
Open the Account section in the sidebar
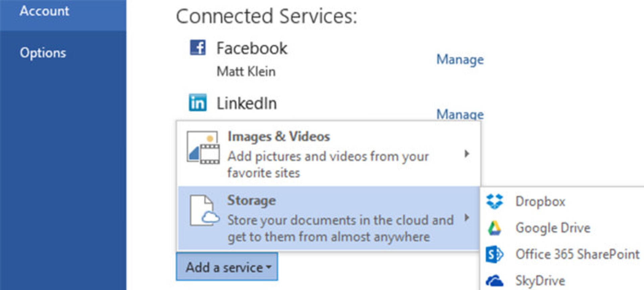(44, 11)
